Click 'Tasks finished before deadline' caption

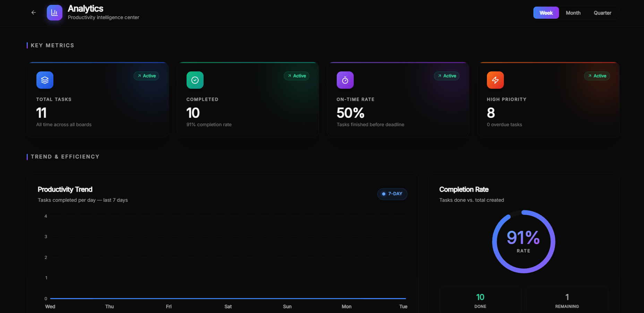tap(370, 124)
